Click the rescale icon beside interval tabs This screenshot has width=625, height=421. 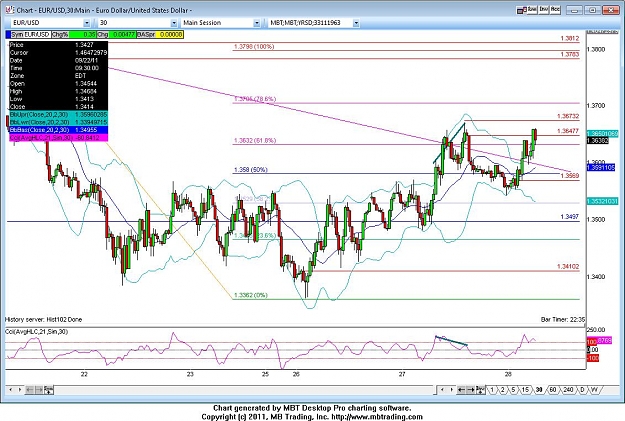click(480, 390)
